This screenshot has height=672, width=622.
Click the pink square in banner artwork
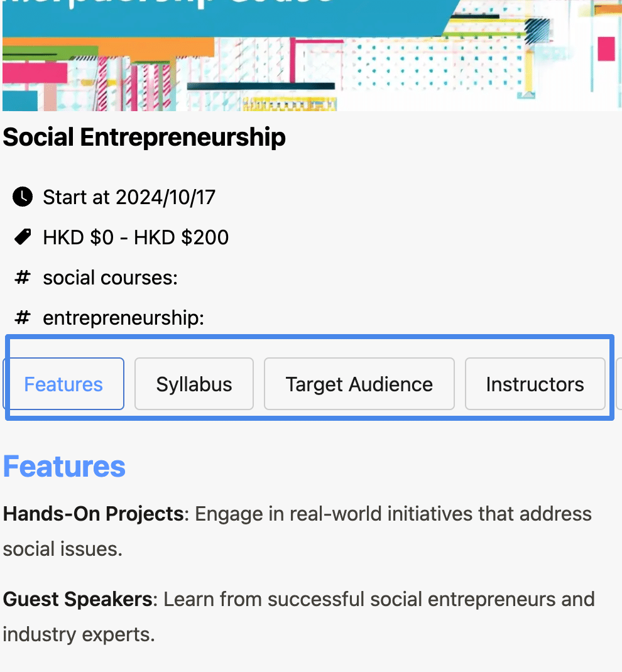[x=606, y=49]
